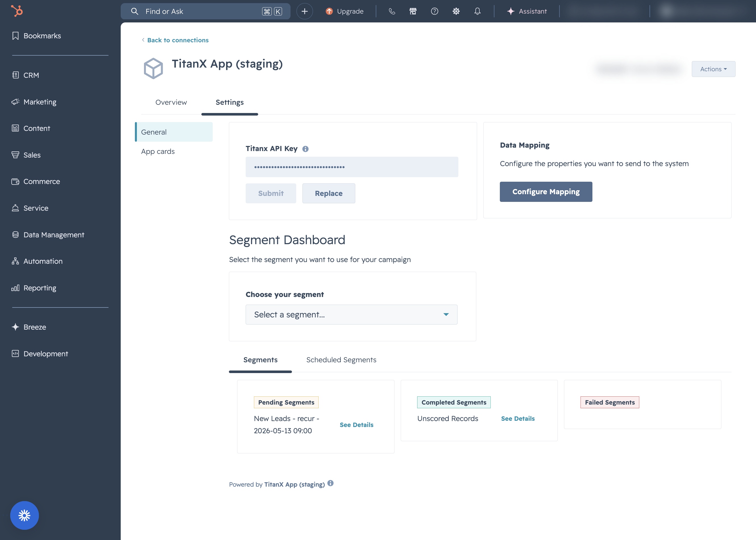Expand the Actions dropdown

tap(713, 69)
